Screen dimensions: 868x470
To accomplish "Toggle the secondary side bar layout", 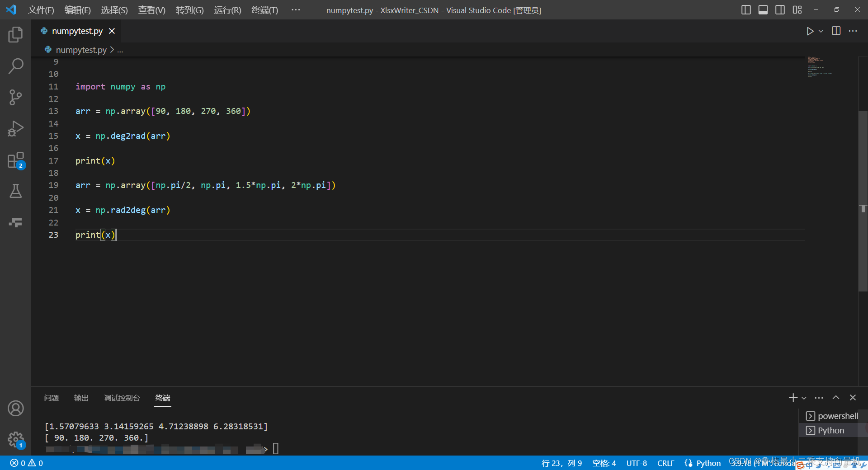I will (780, 9).
